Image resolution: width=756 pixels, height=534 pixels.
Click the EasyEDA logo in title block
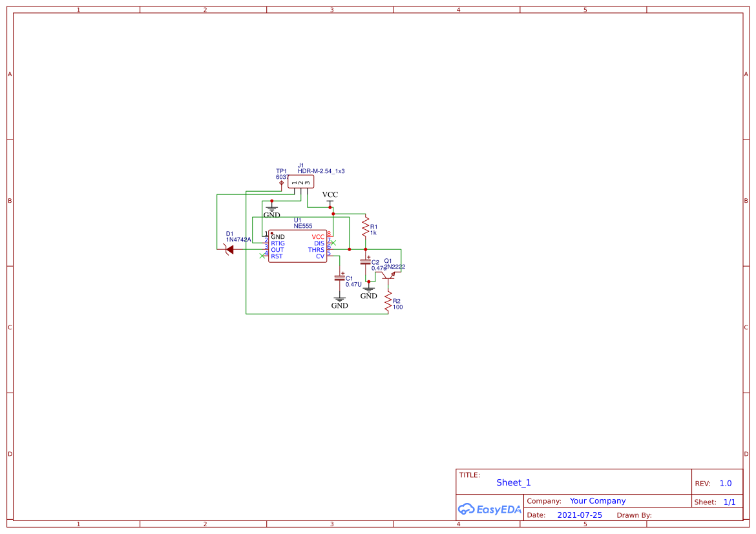(489, 509)
